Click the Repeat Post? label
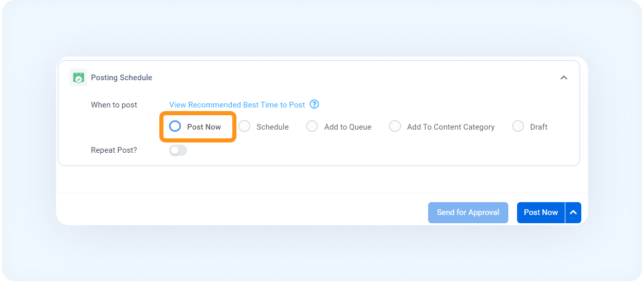Screen dimensions: 644x287 tap(114, 150)
